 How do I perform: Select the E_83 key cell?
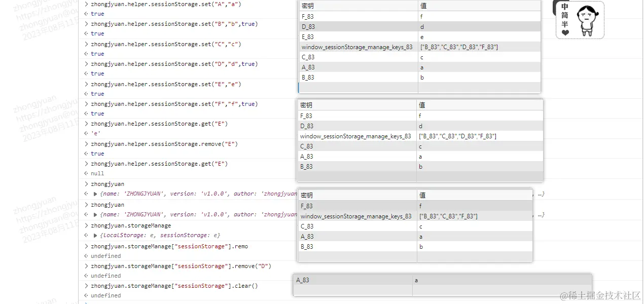click(358, 37)
